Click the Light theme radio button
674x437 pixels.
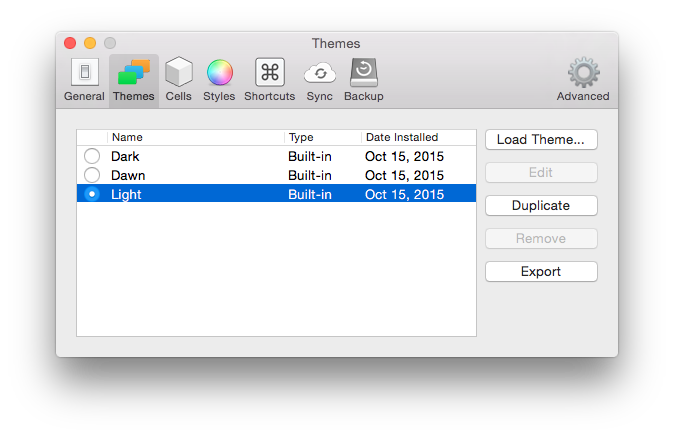pyautogui.click(x=92, y=194)
